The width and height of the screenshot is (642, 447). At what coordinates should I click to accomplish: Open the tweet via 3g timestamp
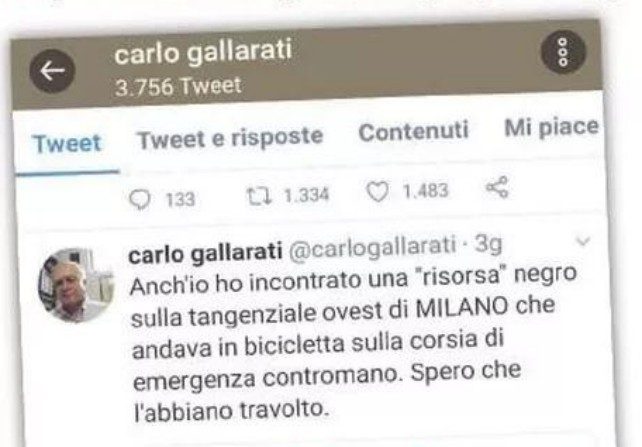(488, 244)
